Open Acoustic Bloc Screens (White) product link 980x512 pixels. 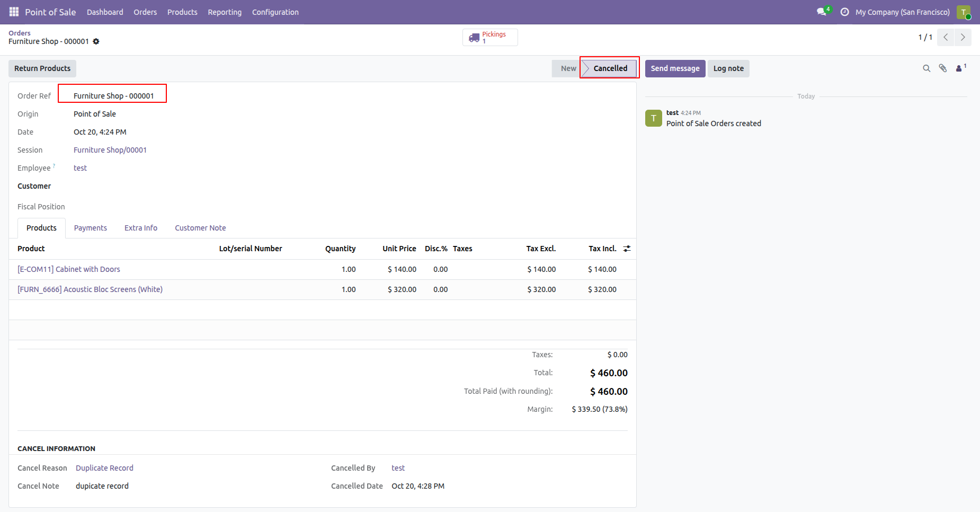tap(90, 289)
